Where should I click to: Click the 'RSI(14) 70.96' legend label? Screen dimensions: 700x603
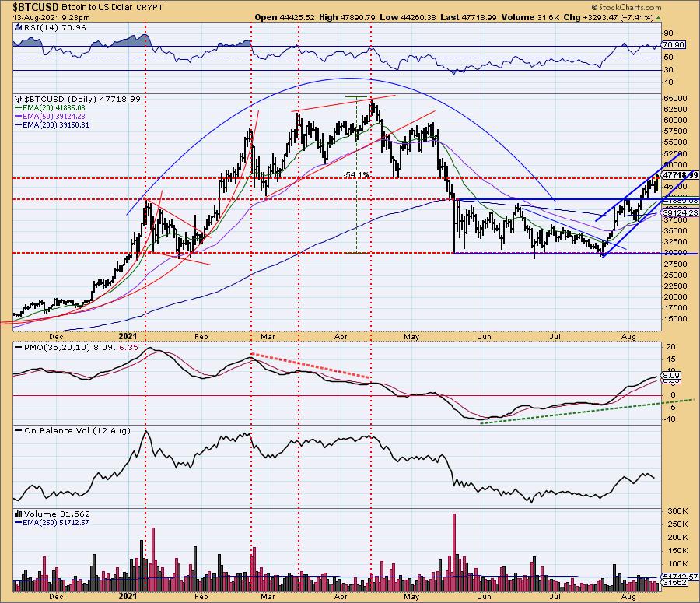[55, 28]
